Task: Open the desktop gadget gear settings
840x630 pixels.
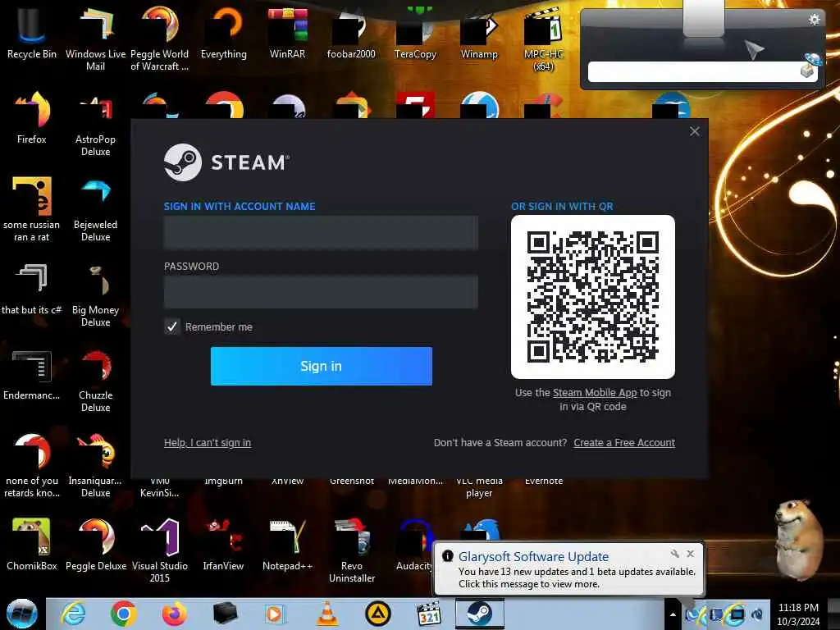Action: coord(815,20)
